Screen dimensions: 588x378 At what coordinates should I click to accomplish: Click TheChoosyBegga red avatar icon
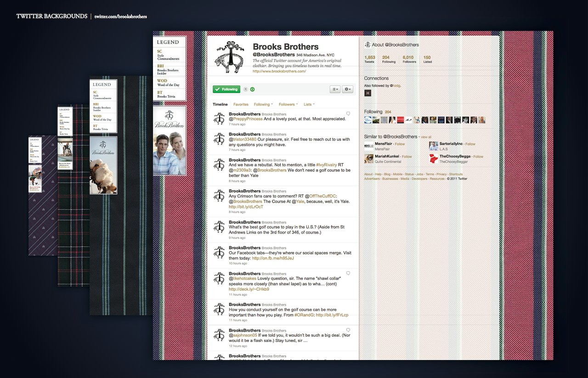[433, 159]
